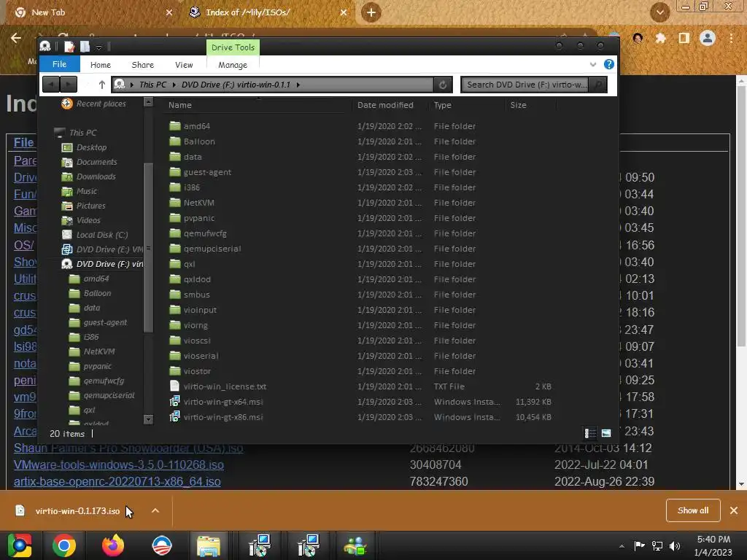Open Chrome from the taskbar
The width and height of the screenshot is (747, 560).
[x=64, y=545]
